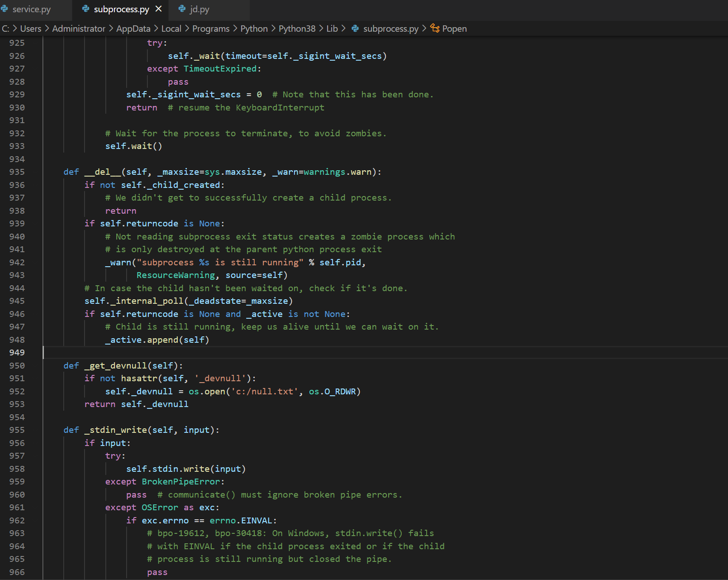Click self._internal_poll call on line 945
Image resolution: width=728 pixels, height=580 pixels.
188,301
